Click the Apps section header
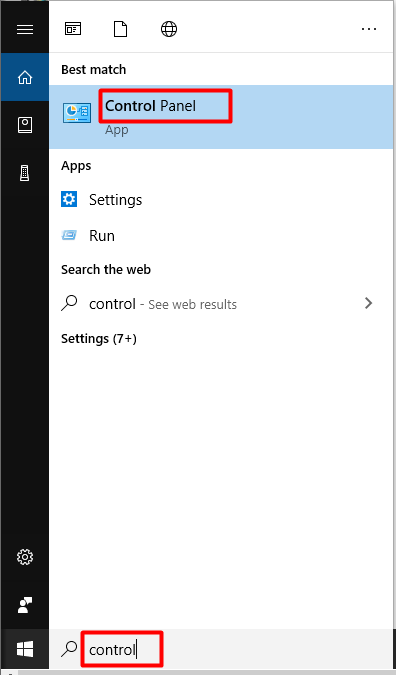This screenshot has height=675, width=396. (76, 166)
